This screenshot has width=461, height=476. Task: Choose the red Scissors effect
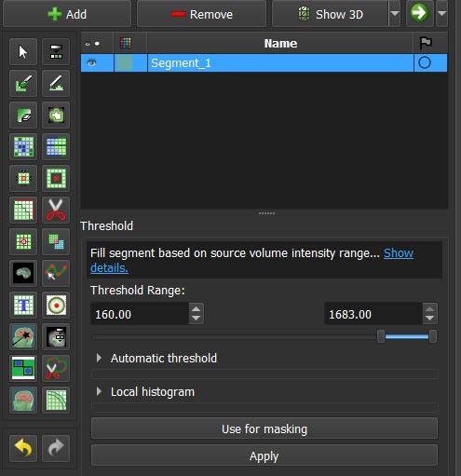point(56,211)
